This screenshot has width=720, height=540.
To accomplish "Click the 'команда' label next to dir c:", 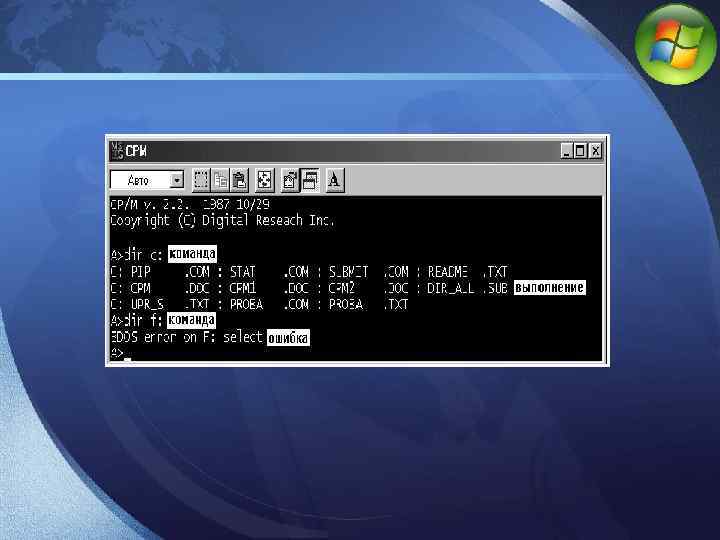I will coord(192,254).
